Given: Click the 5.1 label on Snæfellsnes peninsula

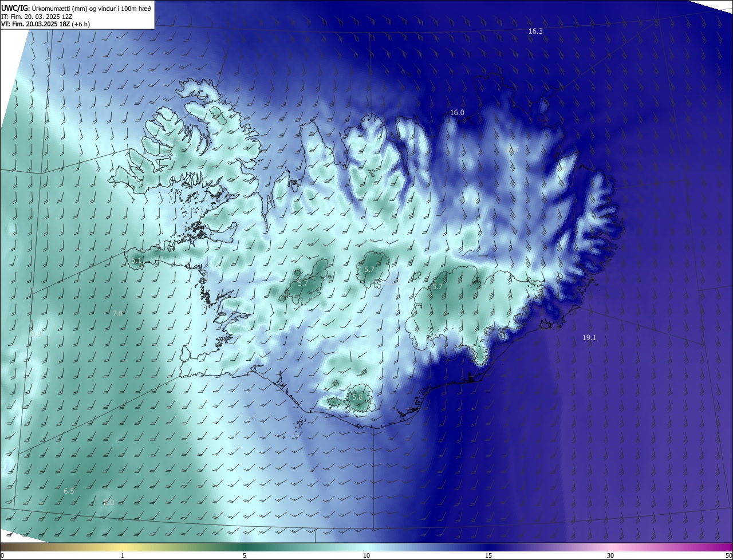Looking at the screenshot, I should tap(136, 261).
